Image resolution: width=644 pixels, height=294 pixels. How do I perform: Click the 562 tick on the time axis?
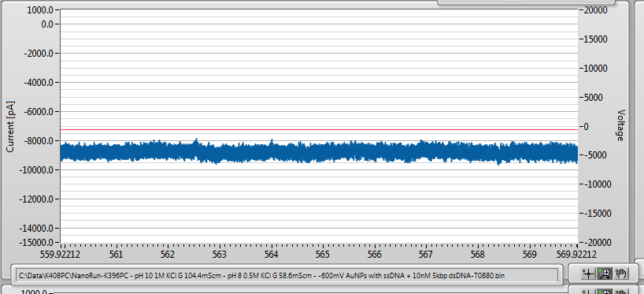click(168, 255)
